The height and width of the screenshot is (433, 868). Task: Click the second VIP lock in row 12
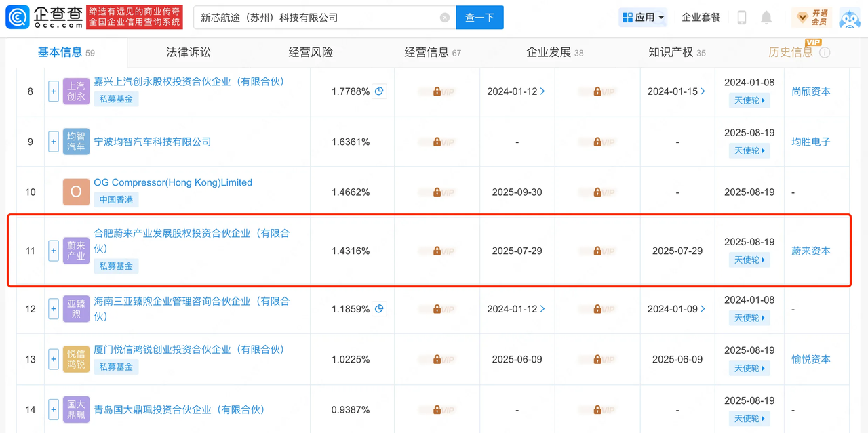[x=597, y=309]
